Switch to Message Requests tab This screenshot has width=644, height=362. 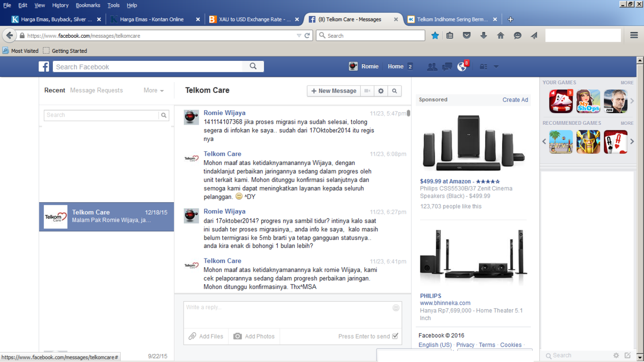point(97,90)
